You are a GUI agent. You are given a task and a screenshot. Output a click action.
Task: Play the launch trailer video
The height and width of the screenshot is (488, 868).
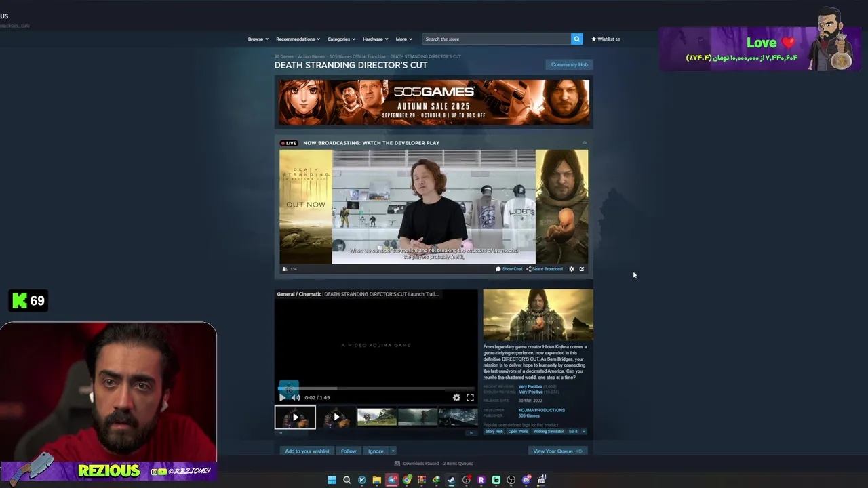point(283,397)
